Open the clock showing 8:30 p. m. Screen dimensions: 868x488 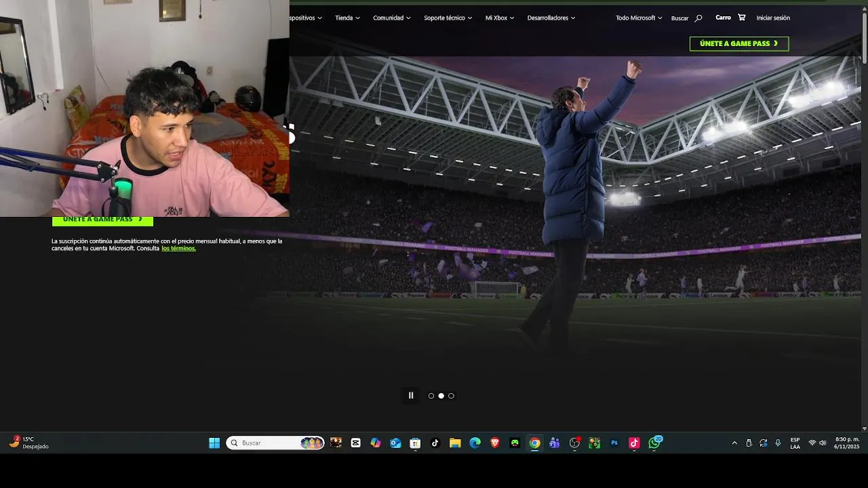point(847,443)
